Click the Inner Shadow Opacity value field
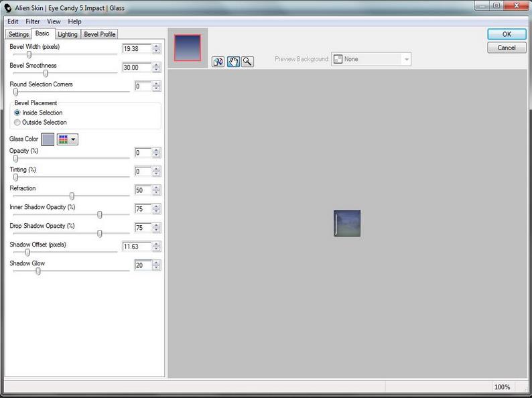This screenshot has width=532, height=398. pyautogui.click(x=143, y=209)
